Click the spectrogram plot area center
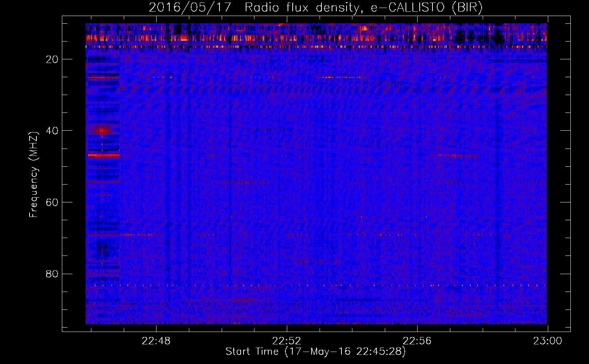Screen dimensions: 589x364 click(316, 174)
